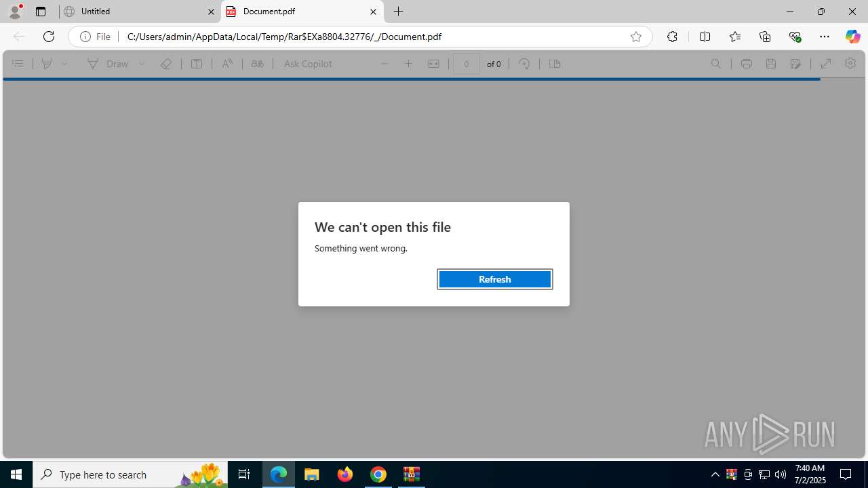
Task: Reload the page with refresh icon
Action: pos(49,37)
